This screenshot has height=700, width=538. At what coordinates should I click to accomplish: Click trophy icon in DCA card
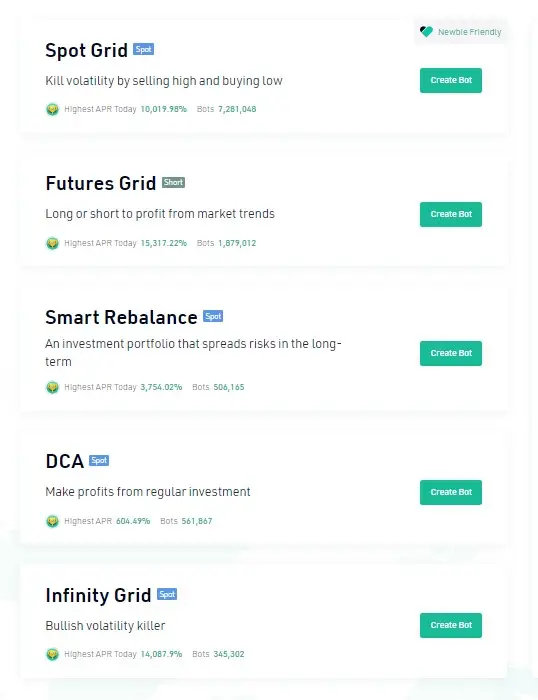[52, 521]
